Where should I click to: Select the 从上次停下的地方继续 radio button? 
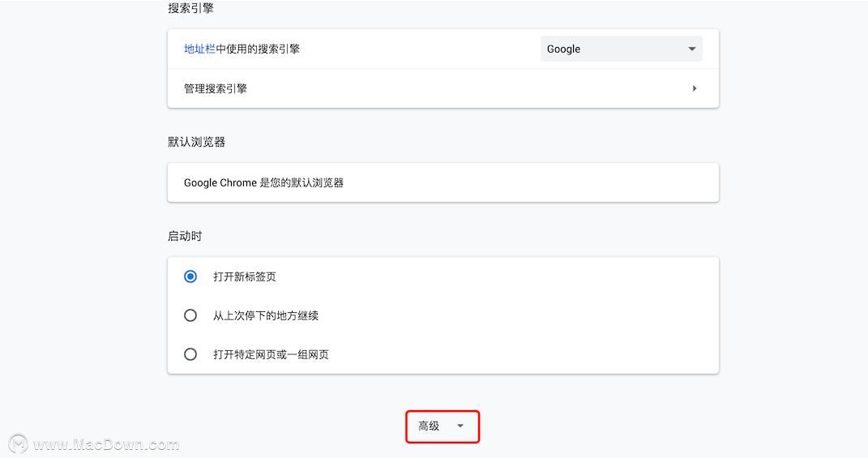coord(190,315)
